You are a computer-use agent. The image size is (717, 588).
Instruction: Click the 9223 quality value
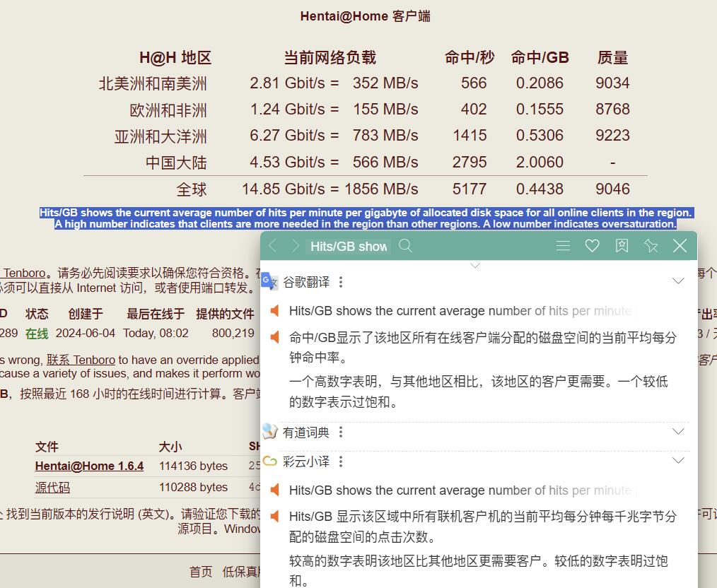613,136
